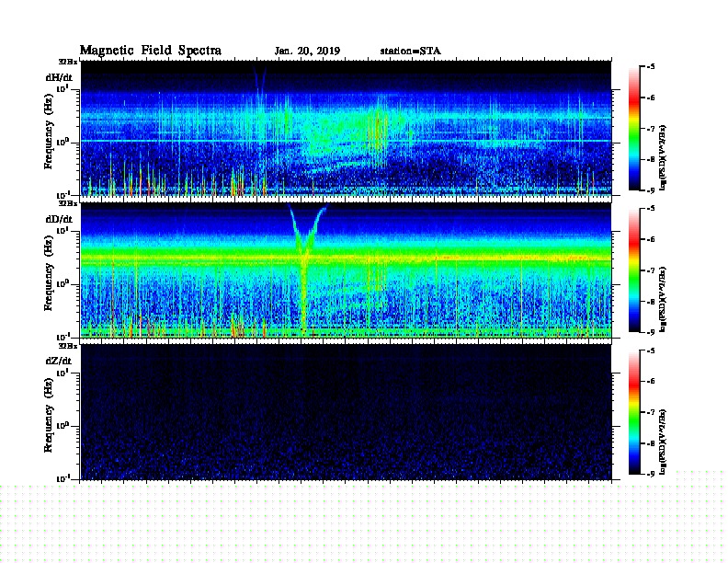Click the 32Hz tick label of dD/dt panel

click(x=68, y=203)
